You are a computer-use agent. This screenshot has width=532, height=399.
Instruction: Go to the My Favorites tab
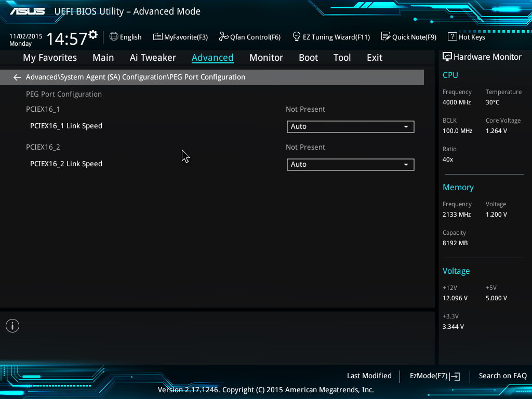[50, 58]
